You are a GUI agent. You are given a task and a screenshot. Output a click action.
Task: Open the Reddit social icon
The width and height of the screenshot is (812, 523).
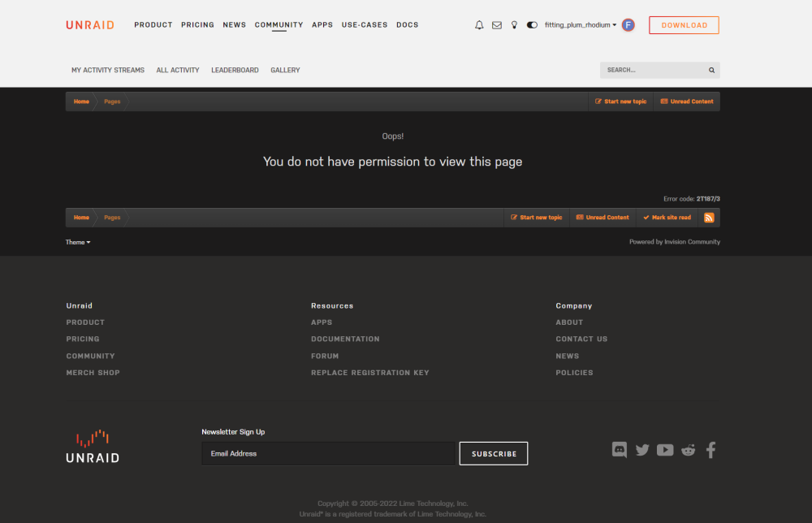pyautogui.click(x=688, y=449)
